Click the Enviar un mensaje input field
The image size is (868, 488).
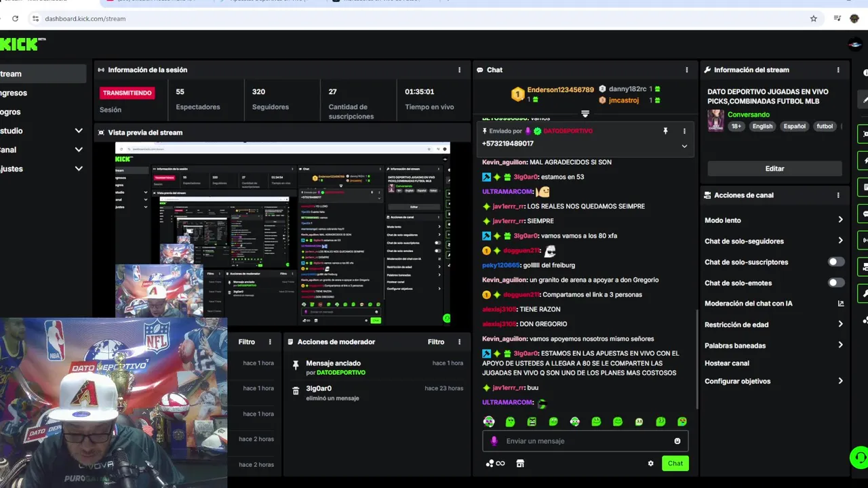pos(585,441)
